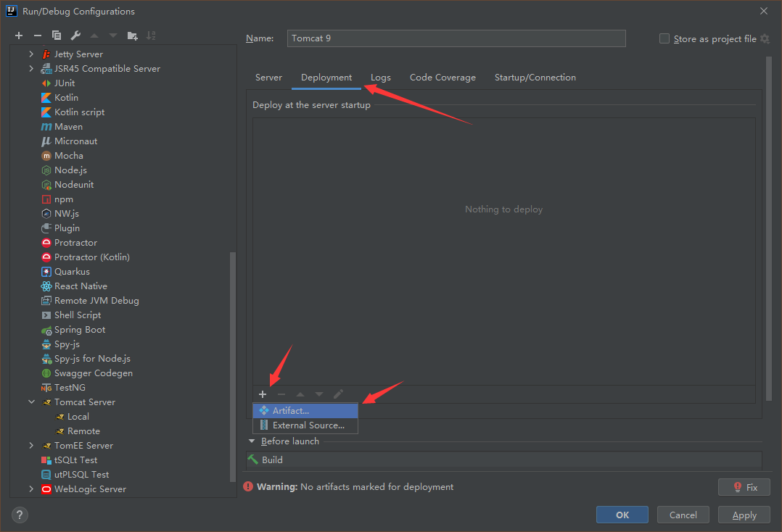Viewport: 782px width, 532px height.
Task: Select the React Native template icon
Action: (46, 286)
